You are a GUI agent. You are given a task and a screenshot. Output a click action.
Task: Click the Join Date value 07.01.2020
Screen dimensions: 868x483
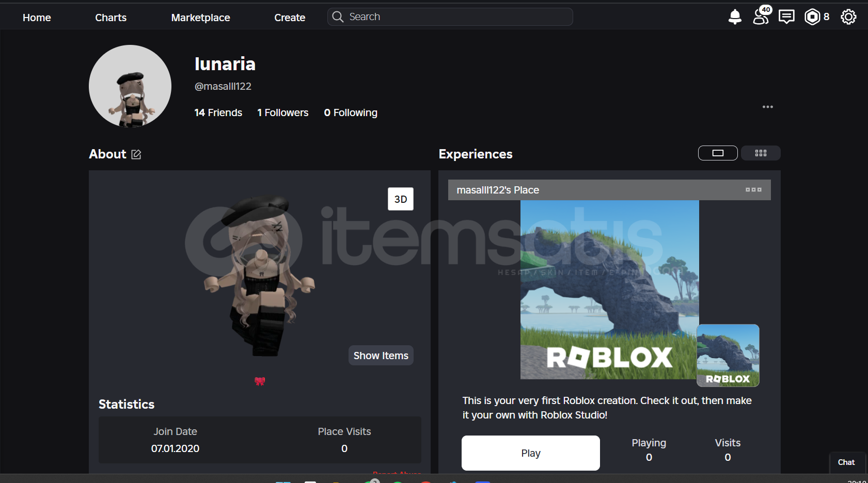(x=175, y=448)
